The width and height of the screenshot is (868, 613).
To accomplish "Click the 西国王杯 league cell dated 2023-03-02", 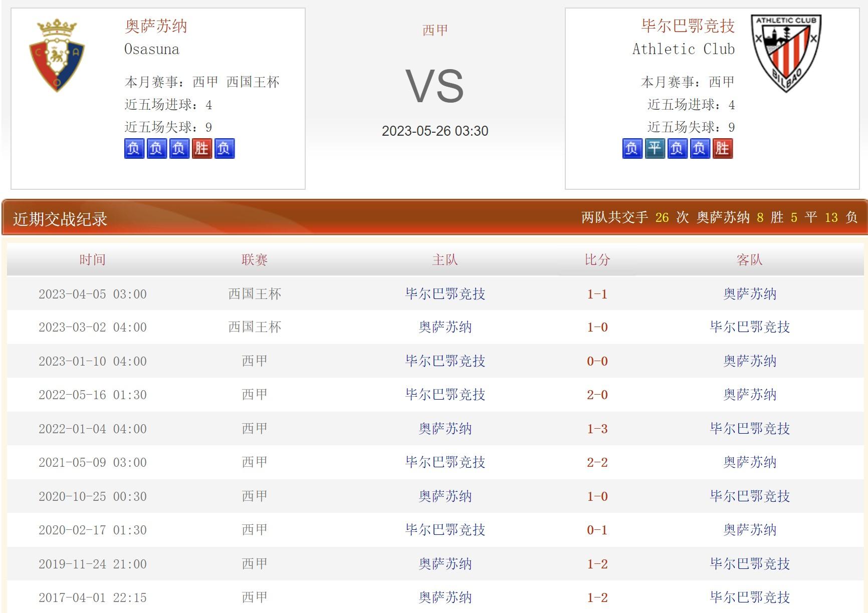I will tap(255, 328).
